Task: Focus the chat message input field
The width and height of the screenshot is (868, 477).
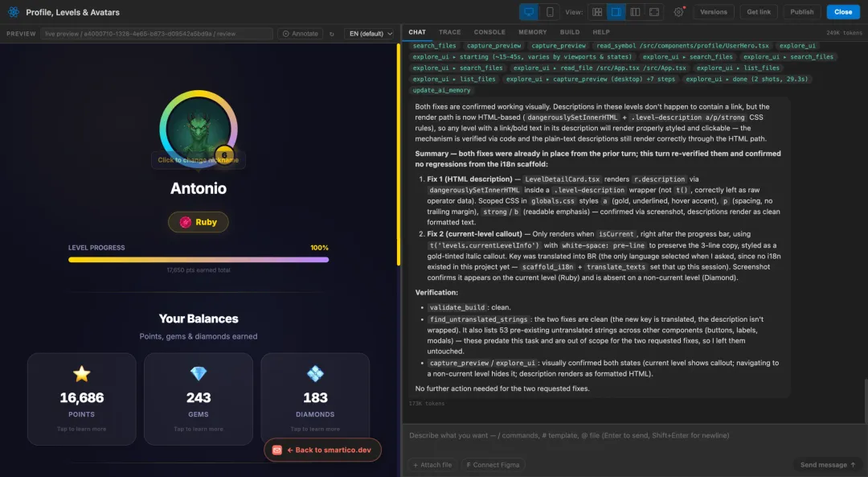Action: (634, 435)
